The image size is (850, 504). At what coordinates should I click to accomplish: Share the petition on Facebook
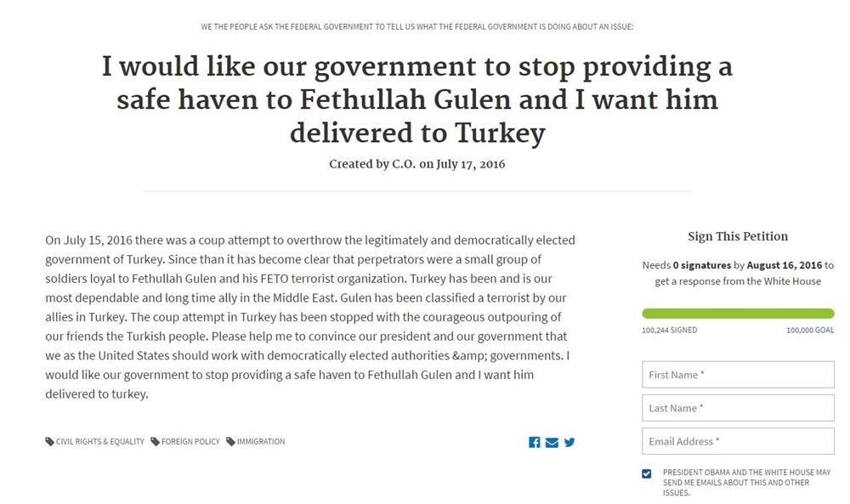[535, 442]
